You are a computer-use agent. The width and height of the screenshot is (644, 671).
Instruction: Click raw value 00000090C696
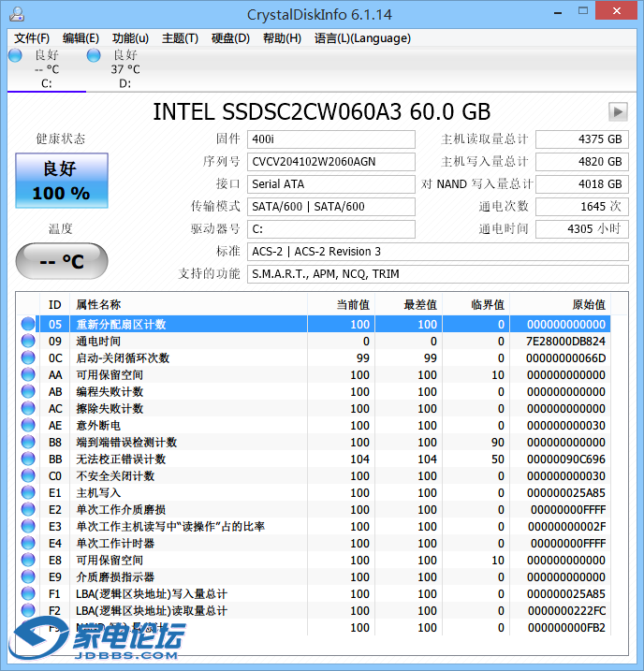[565, 459]
